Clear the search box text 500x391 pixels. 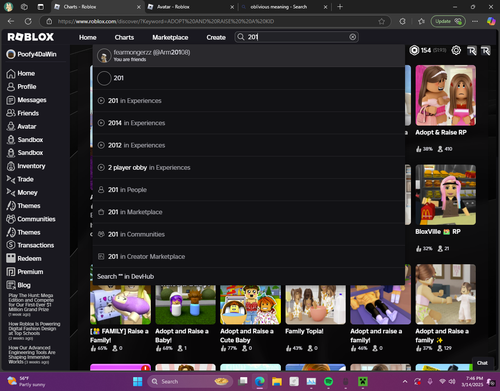tap(352, 37)
